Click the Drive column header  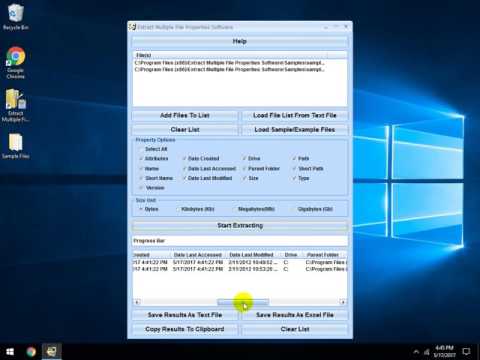[x=291, y=255]
